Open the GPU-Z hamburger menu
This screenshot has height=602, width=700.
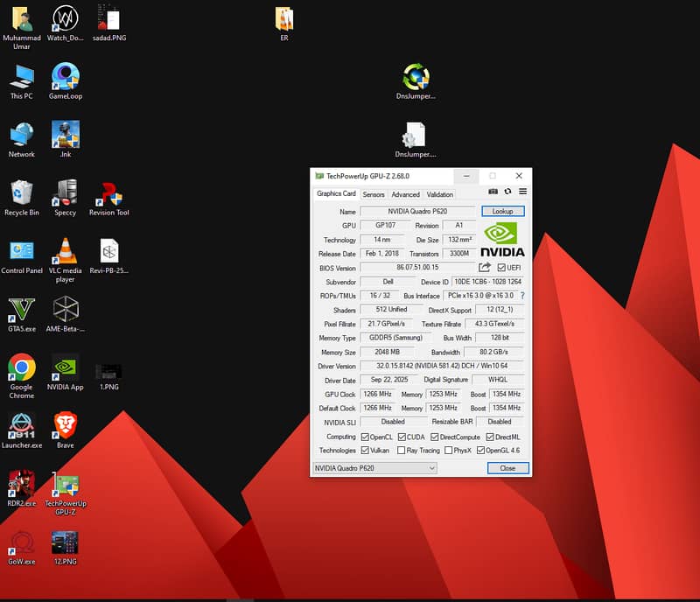click(x=522, y=192)
